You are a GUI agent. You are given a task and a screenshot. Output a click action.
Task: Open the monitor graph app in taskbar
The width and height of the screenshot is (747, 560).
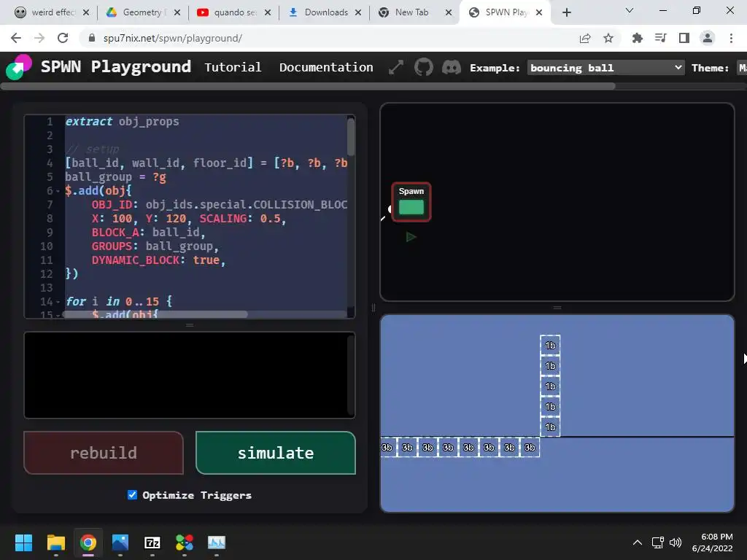click(217, 542)
